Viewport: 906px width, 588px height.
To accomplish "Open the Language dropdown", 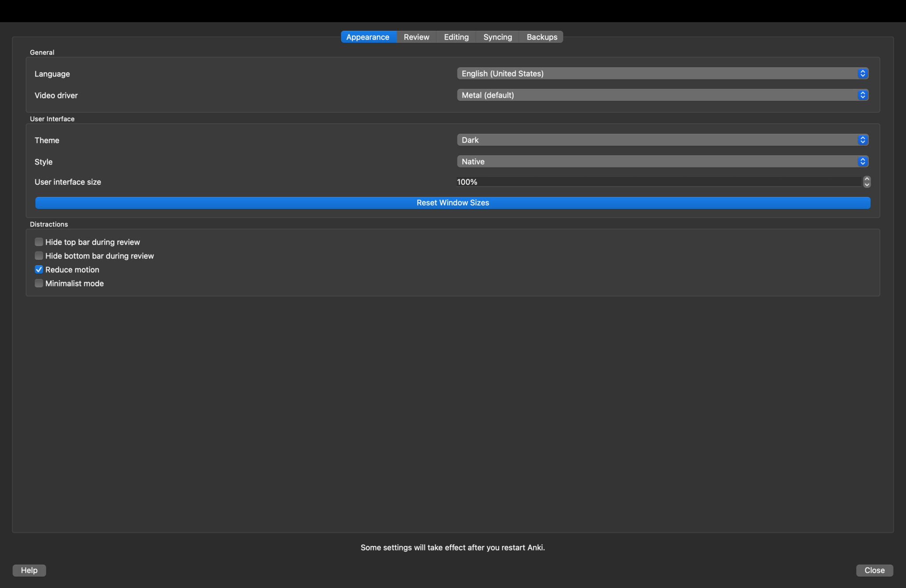I will click(663, 73).
